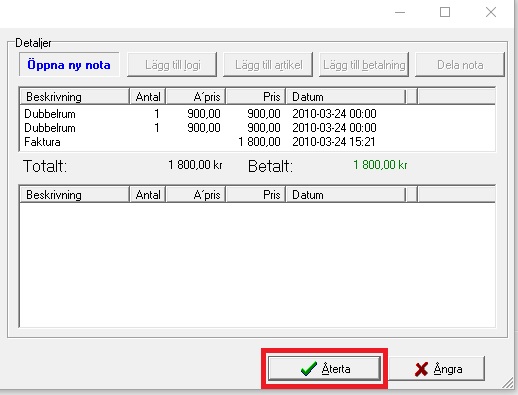Click the Pris column header in upper table

click(x=256, y=97)
